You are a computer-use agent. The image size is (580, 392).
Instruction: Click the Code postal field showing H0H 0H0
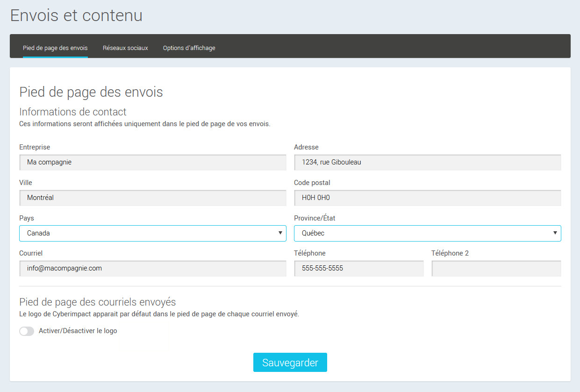coord(427,198)
